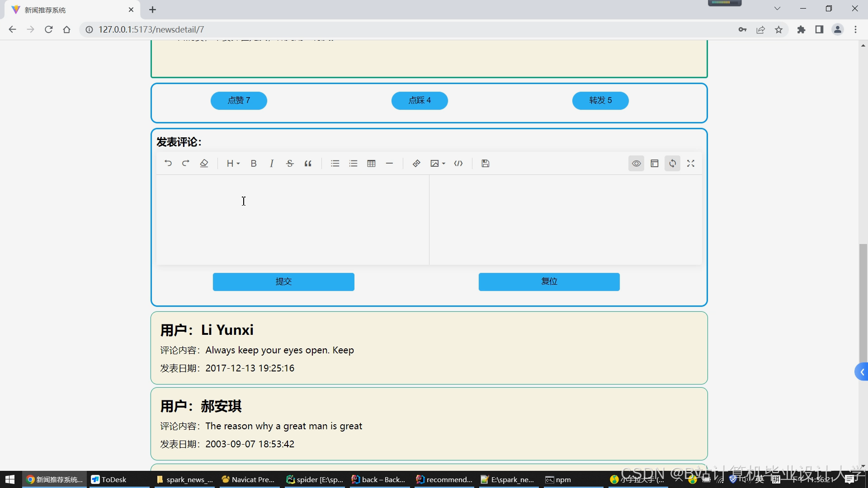Viewport: 868px width, 488px height.
Task: Click the undo icon in editor toolbar
Action: [168, 164]
